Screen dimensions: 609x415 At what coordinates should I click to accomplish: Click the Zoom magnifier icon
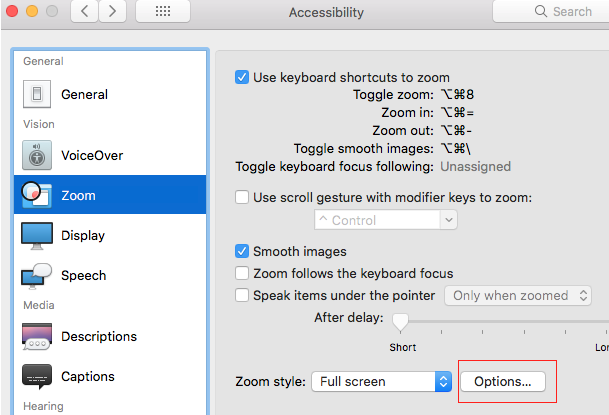click(37, 195)
